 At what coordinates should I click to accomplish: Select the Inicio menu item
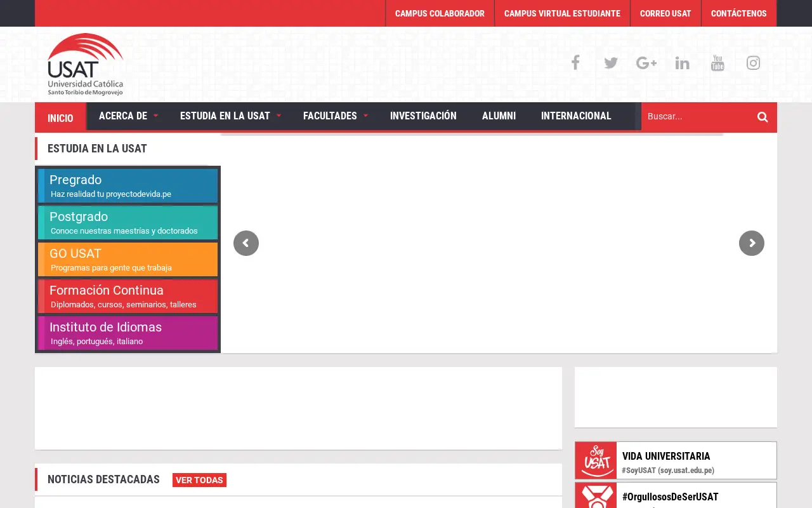(x=60, y=118)
